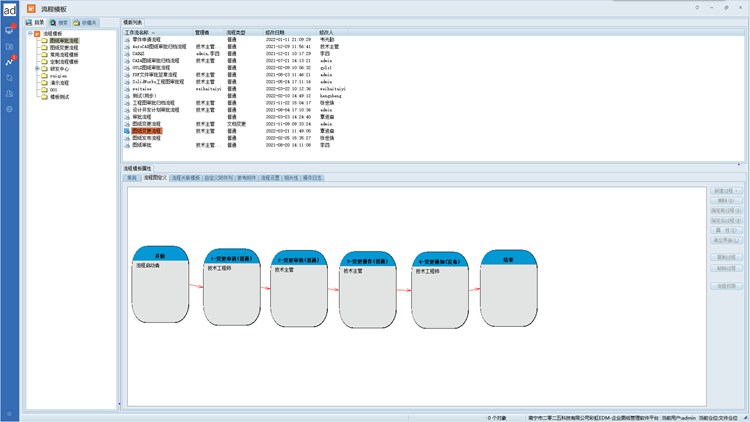The height and width of the screenshot is (422, 750).
Task: Select the 图纸变更流程 folder in tree
Action: point(63,47)
